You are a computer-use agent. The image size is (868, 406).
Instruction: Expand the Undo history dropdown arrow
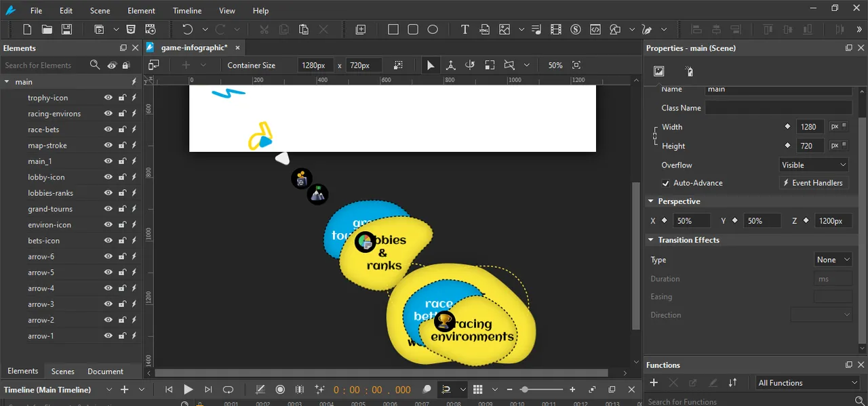coord(205,29)
